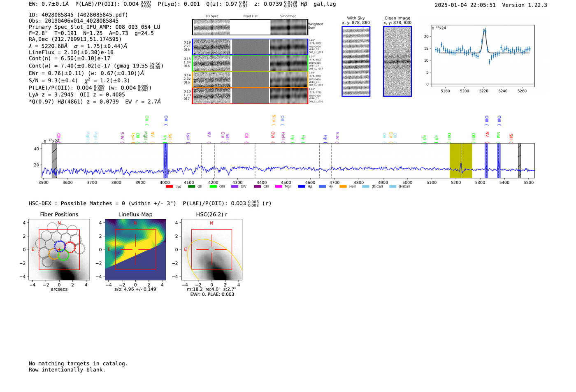Screen dimensions: 576x392
Task: Select the red-bordered 2D spectrum fiber row
Action: tap(250, 96)
